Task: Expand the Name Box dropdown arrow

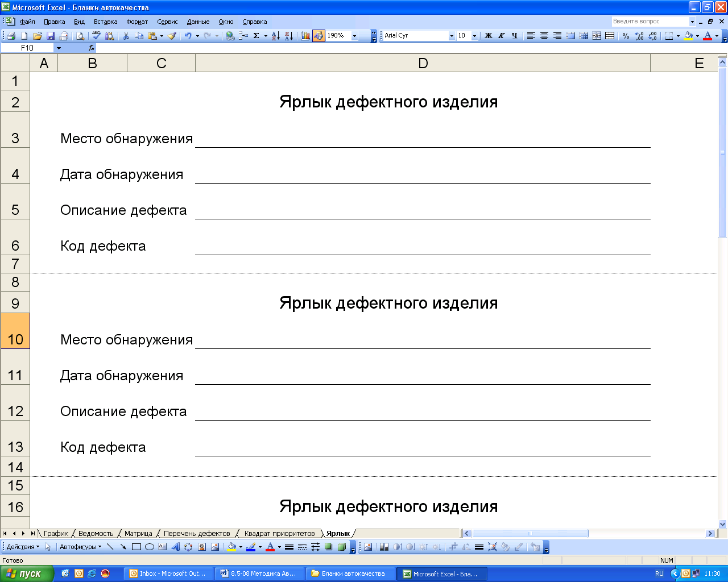Action: point(59,48)
